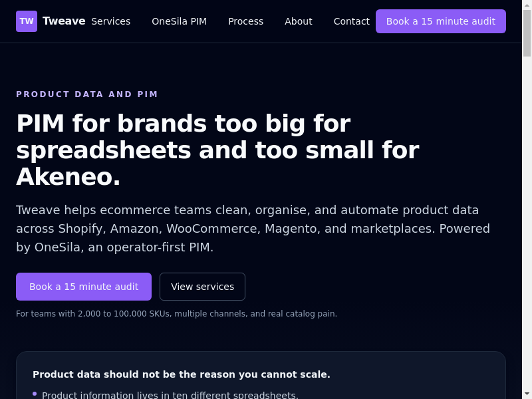This screenshot has width=532, height=399.
Task: Select Process in the navigation bar
Action: 245,21
